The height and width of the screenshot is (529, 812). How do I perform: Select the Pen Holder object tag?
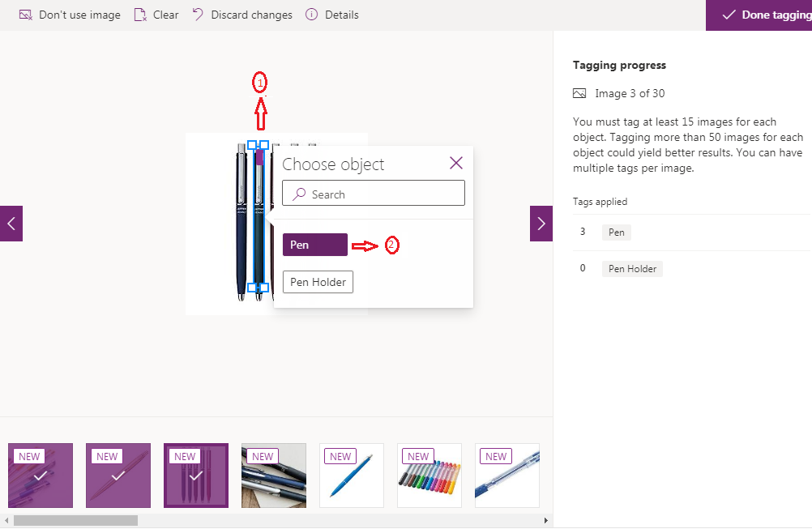click(x=318, y=282)
